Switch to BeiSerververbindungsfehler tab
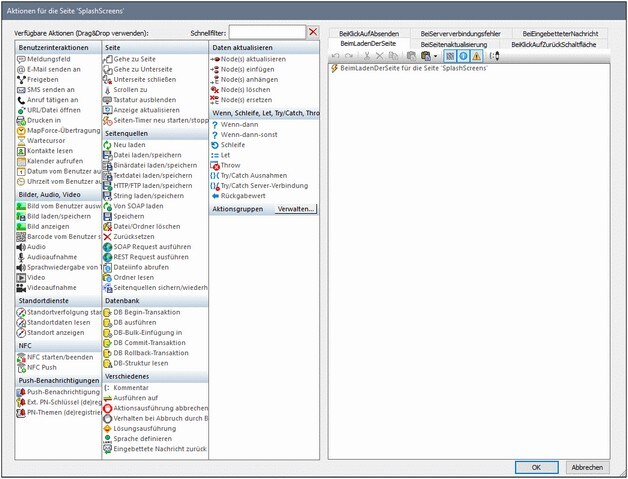The width and height of the screenshot is (628, 479). [460, 33]
